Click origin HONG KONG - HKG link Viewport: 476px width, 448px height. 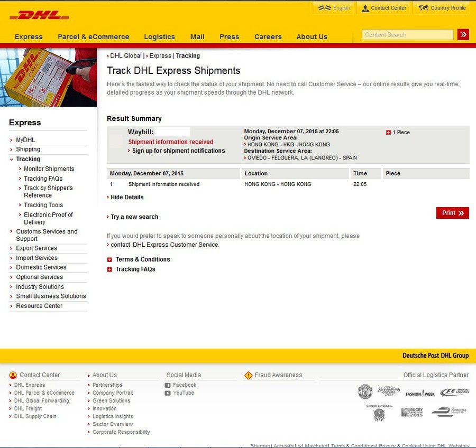(x=288, y=145)
